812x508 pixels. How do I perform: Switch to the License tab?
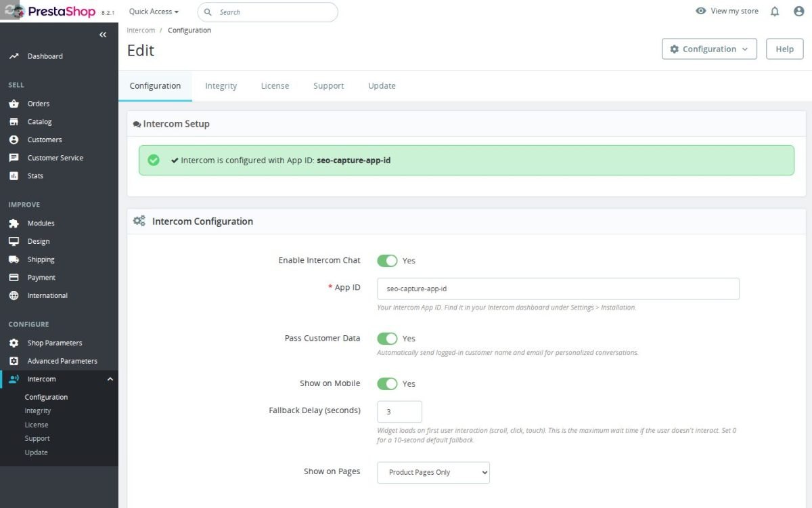point(275,86)
